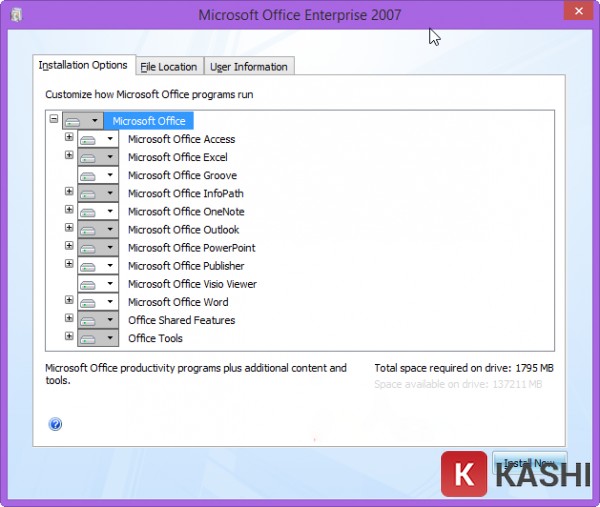Click the drive icon beside Microsoft Office Groove
This screenshot has height=507, width=600.
coord(88,175)
